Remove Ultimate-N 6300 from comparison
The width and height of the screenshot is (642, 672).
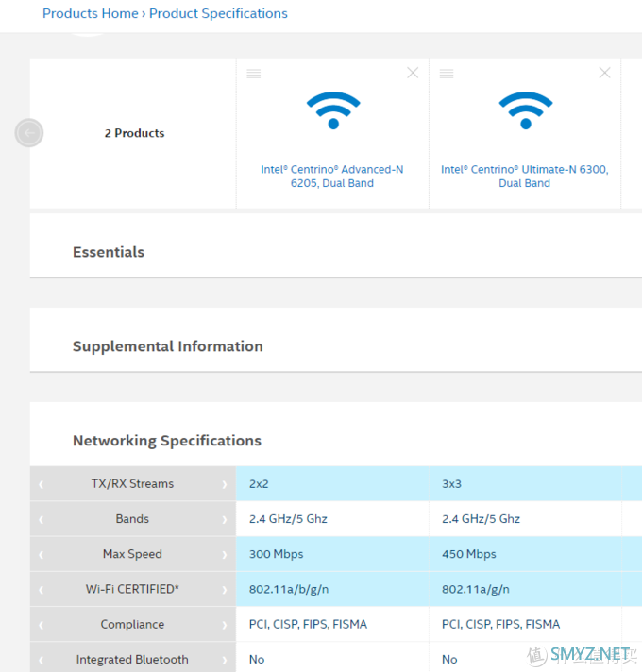[605, 73]
